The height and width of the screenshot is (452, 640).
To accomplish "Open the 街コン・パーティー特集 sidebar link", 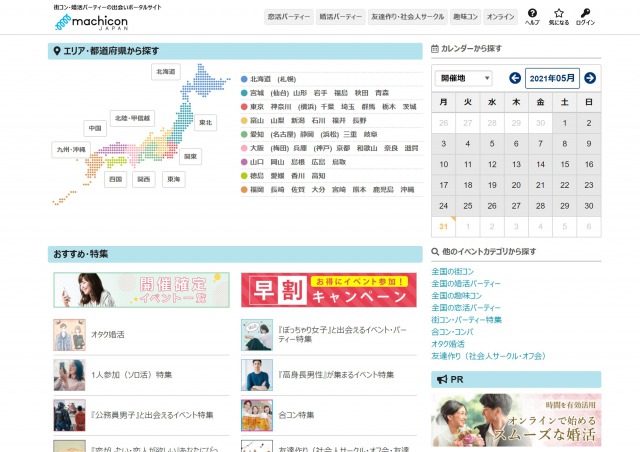I will coord(467,320).
